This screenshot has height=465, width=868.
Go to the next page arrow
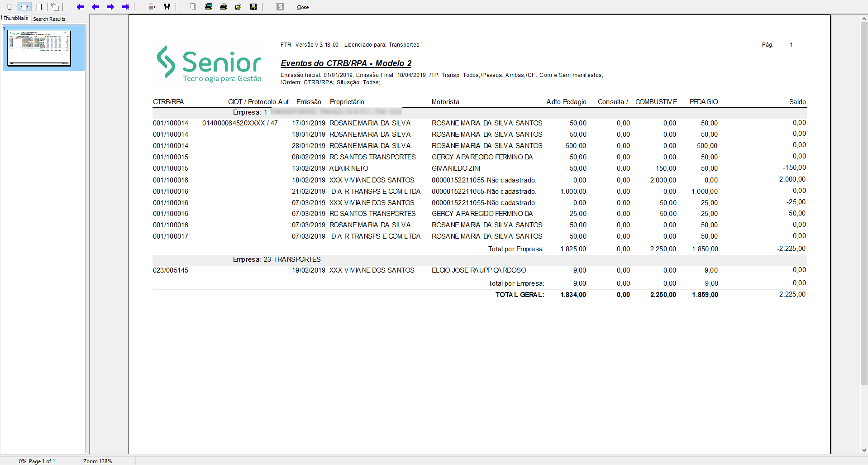110,7
